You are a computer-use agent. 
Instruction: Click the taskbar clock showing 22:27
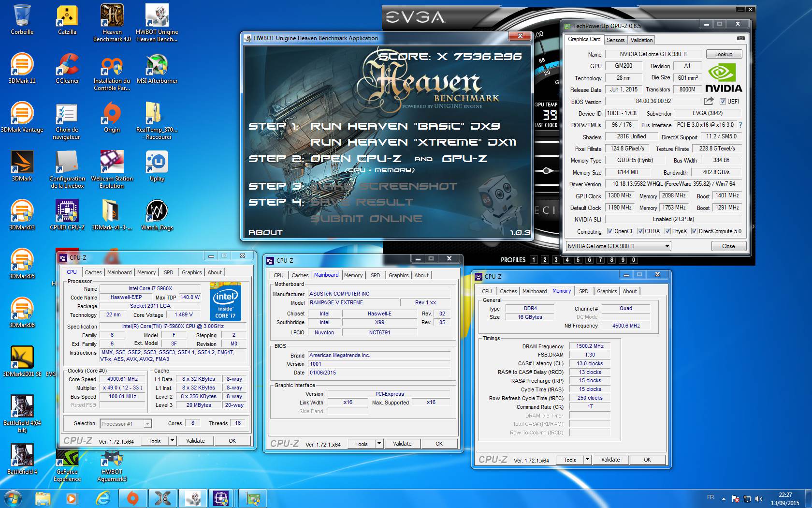tap(785, 499)
